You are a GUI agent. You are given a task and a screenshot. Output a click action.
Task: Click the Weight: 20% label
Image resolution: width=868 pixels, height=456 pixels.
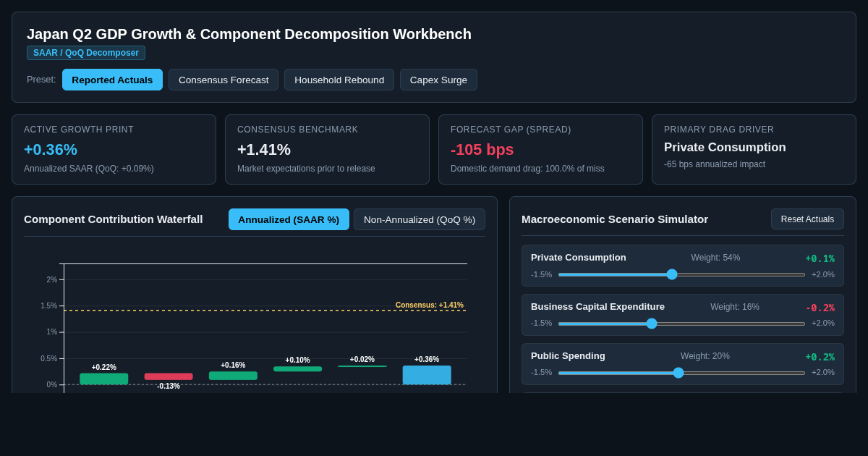(705, 356)
